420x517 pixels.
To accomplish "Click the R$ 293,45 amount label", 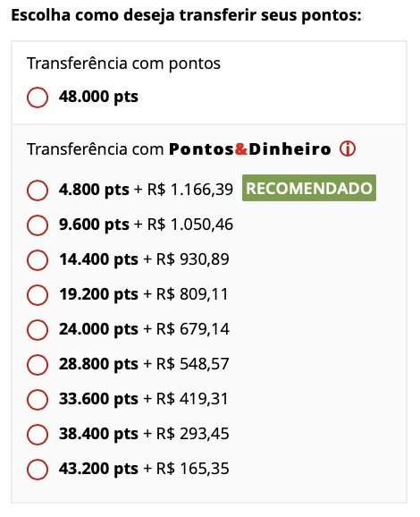I will (x=193, y=434).
